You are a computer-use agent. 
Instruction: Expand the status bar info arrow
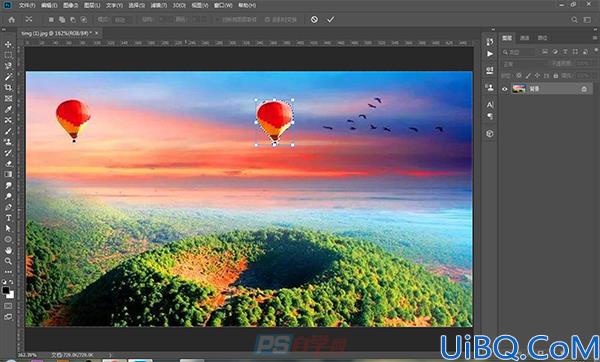point(111,355)
